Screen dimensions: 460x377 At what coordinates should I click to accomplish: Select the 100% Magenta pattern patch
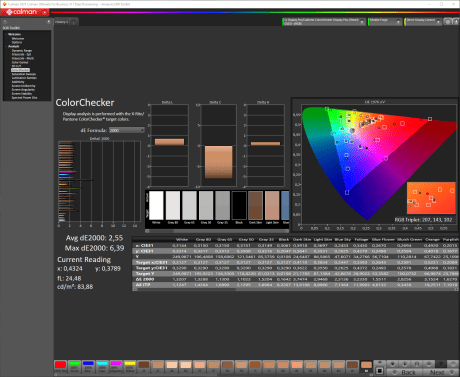[116, 366]
